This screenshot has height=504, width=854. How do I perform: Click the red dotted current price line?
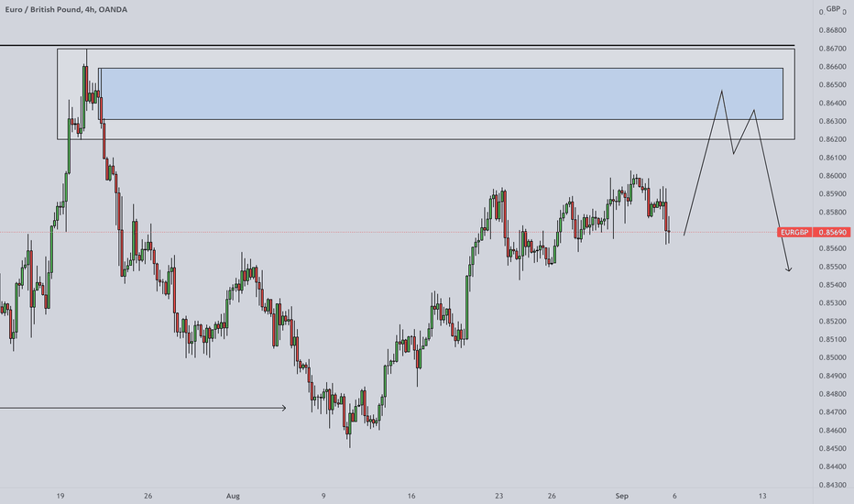[389, 232]
